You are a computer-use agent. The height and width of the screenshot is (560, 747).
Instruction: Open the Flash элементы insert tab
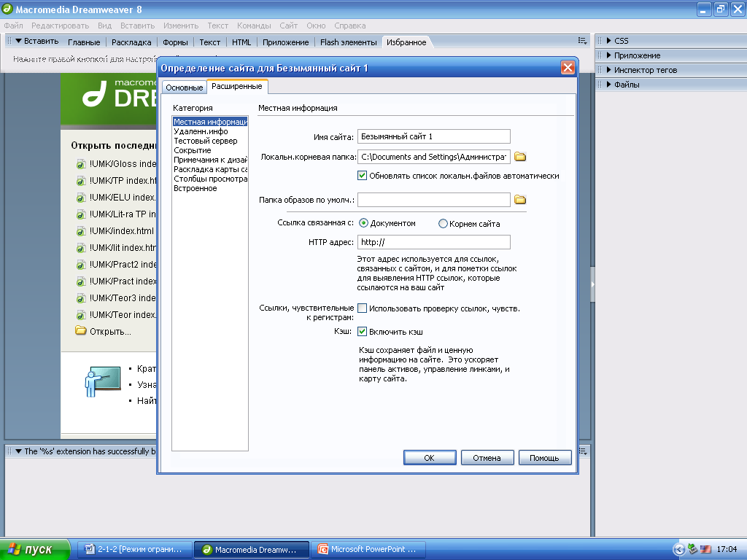coord(348,42)
